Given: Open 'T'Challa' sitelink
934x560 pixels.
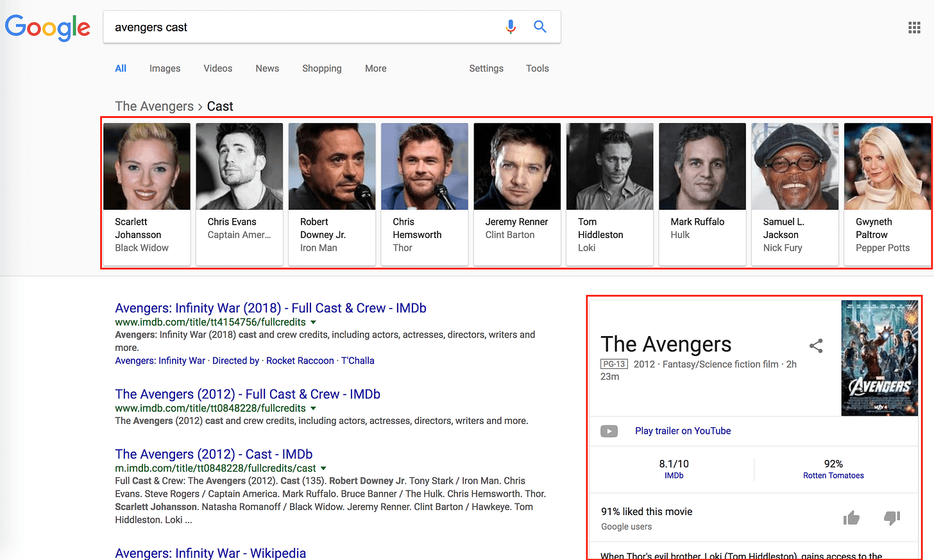Looking at the screenshot, I should (x=357, y=361).
